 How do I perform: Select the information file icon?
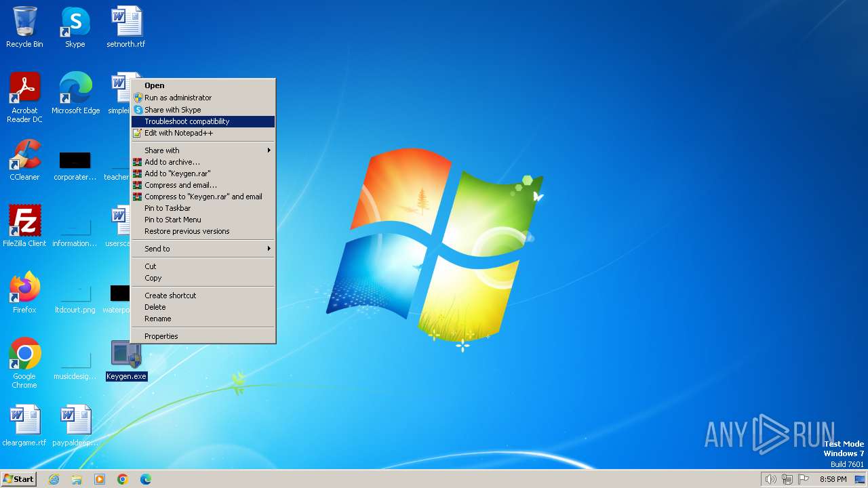click(x=75, y=231)
